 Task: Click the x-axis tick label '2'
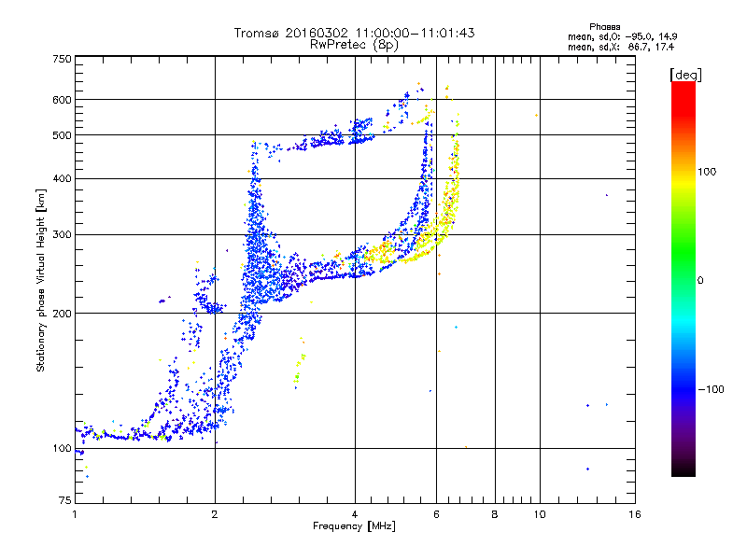(215, 514)
